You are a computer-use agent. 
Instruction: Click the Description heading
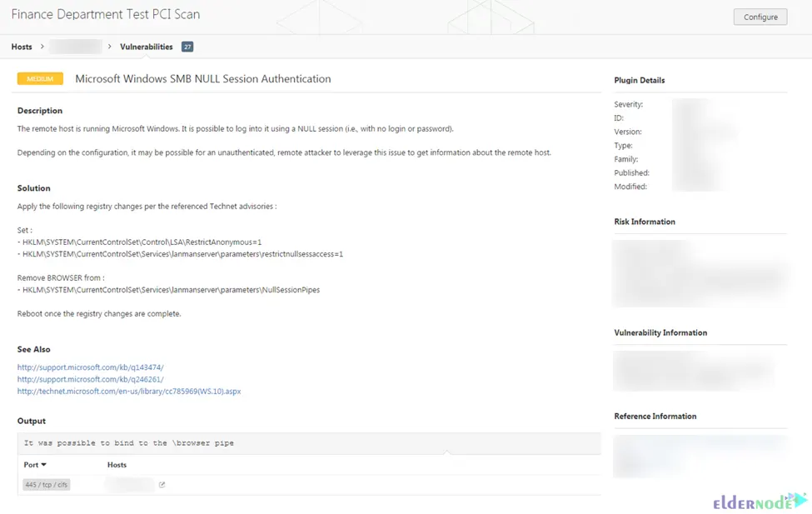coord(40,110)
